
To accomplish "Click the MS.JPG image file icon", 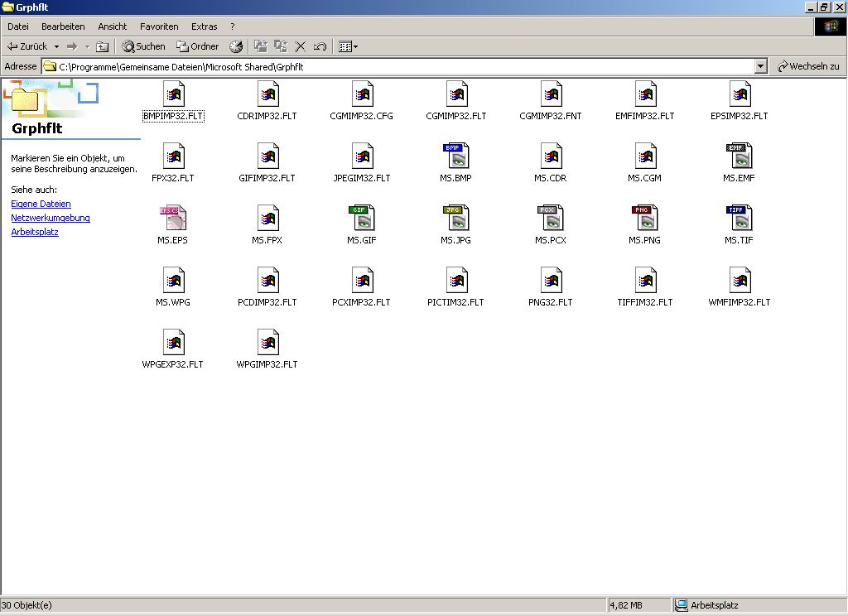I will tap(456, 219).
